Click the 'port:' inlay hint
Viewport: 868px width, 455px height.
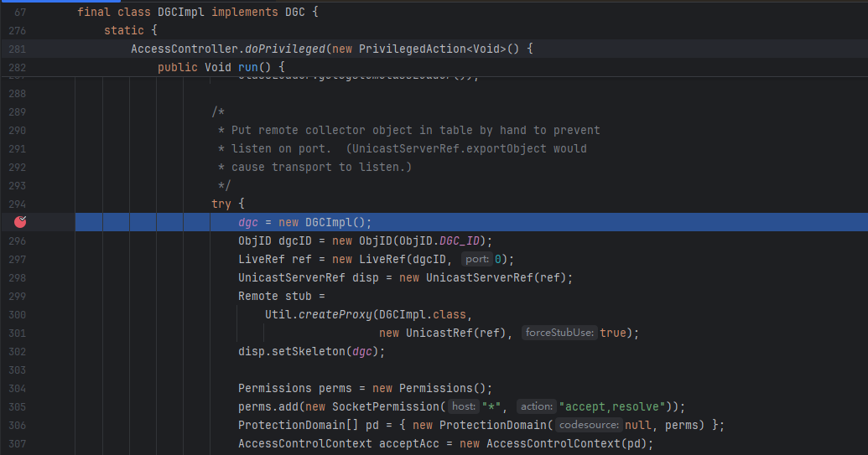476,260
